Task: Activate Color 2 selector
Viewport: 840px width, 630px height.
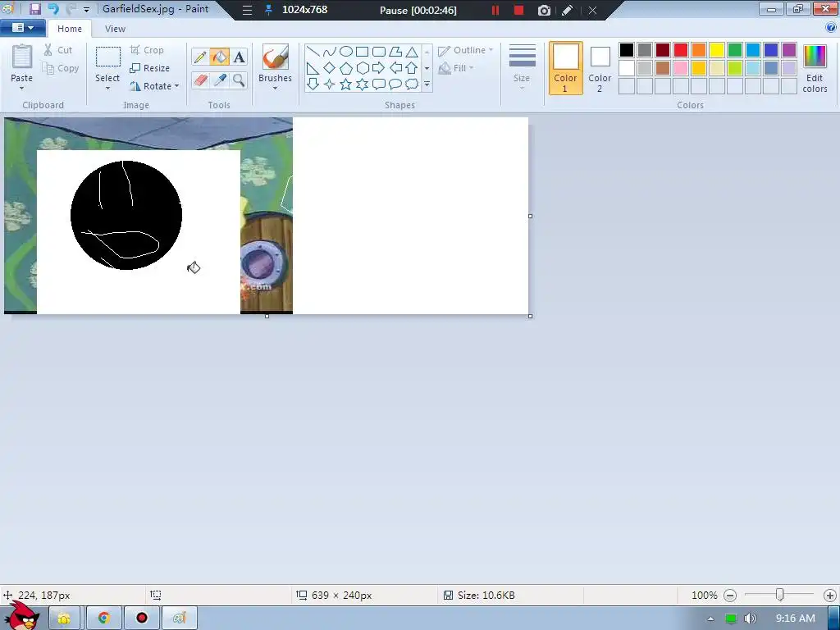Action: (600, 68)
